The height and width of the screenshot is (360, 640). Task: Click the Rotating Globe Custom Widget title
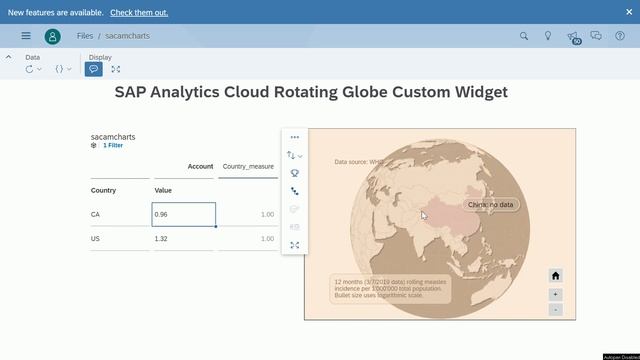[311, 92]
